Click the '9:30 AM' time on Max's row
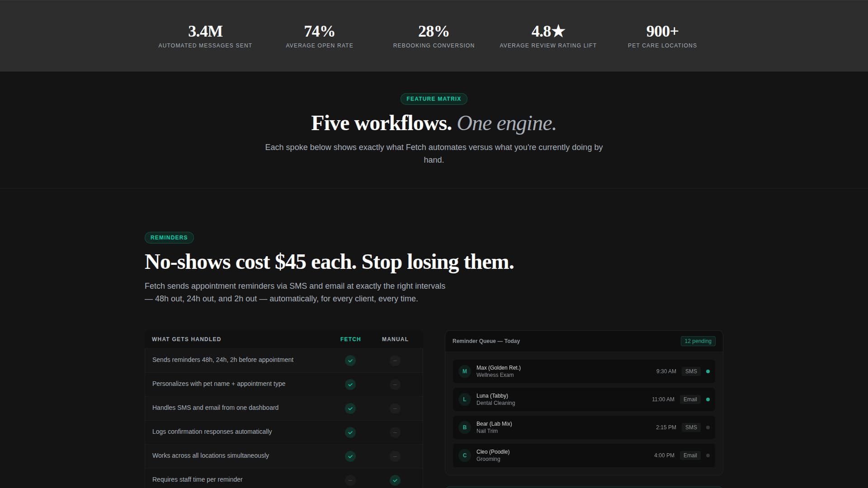 click(x=666, y=371)
